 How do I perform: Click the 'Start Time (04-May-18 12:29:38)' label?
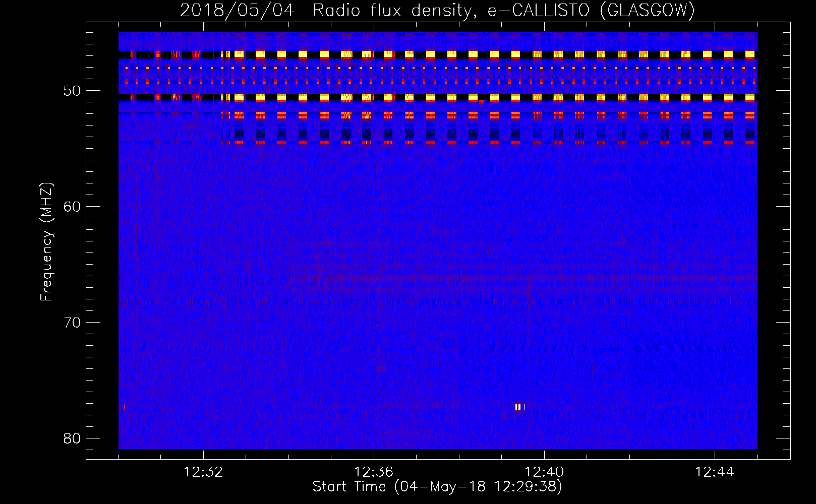click(x=437, y=487)
